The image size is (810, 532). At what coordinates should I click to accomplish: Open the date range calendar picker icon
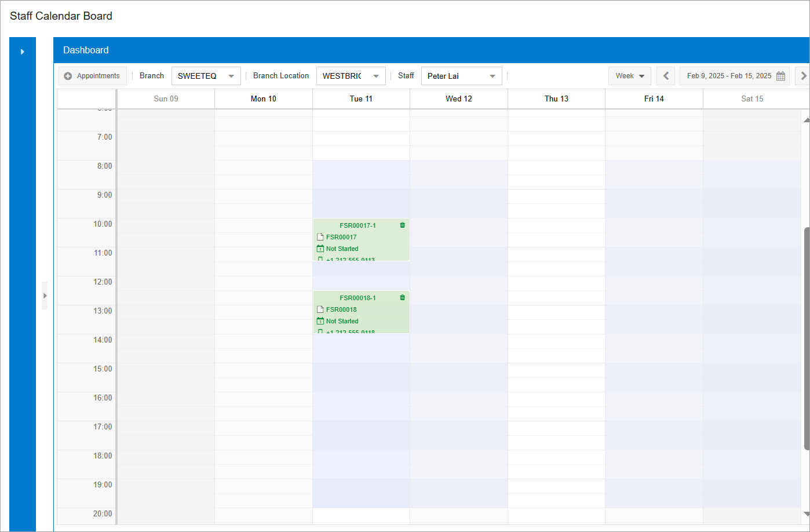point(780,76)
